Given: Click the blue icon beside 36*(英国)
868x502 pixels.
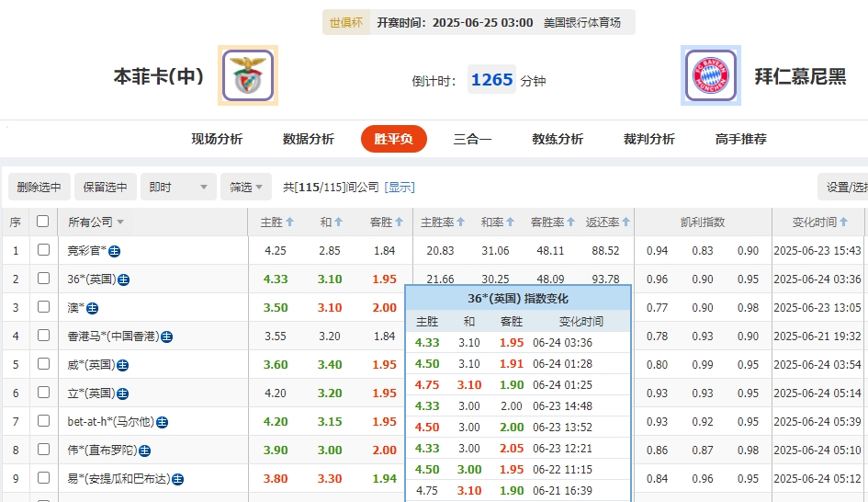Looking at the screenshot, I should click(x=123, y=280).
